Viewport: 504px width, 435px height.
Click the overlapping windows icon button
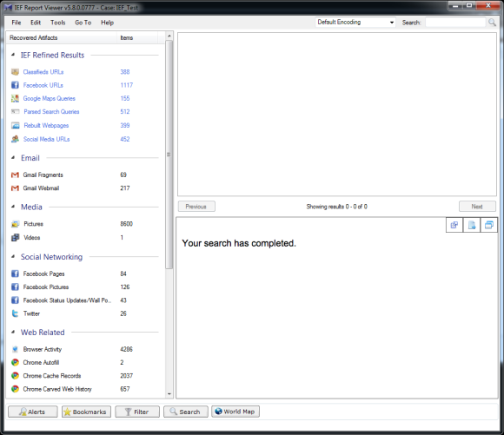pyautogui.click(x=489, y=225)
